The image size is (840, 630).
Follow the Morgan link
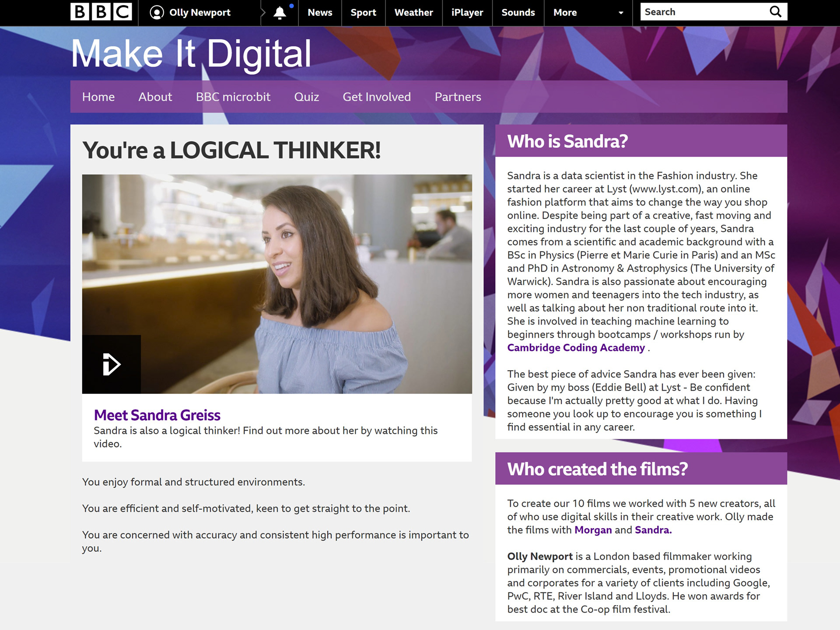click(593, 530)
